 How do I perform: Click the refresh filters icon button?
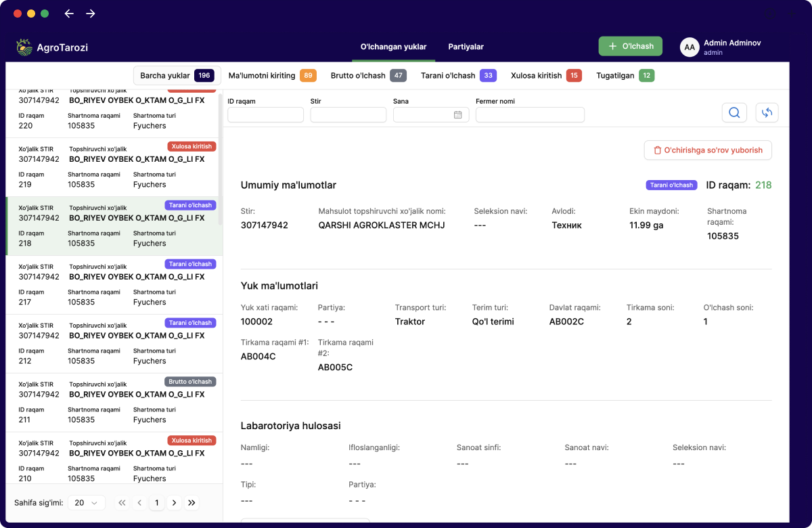click(767, 113)
